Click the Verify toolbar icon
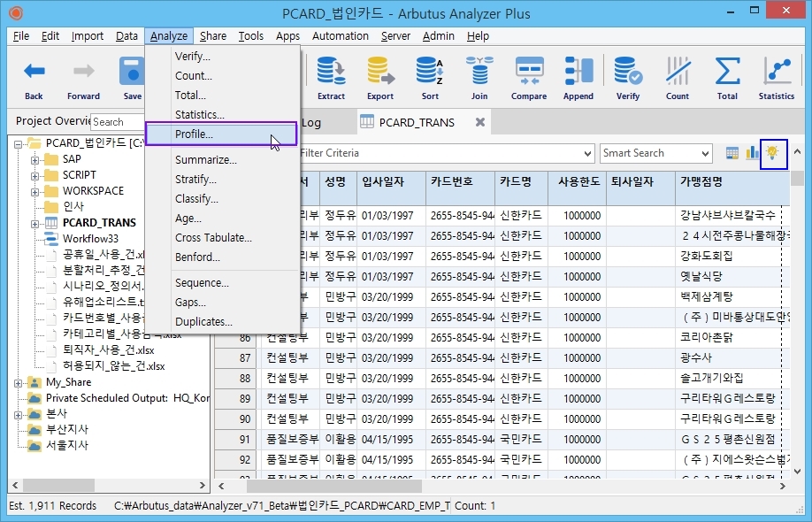Image resolution: width=812 pixels, height=522 pixels. point(628,71)
